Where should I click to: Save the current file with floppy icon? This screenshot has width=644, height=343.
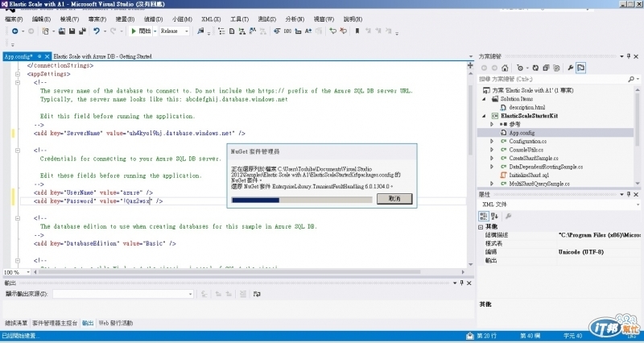[x=72, y=31]
